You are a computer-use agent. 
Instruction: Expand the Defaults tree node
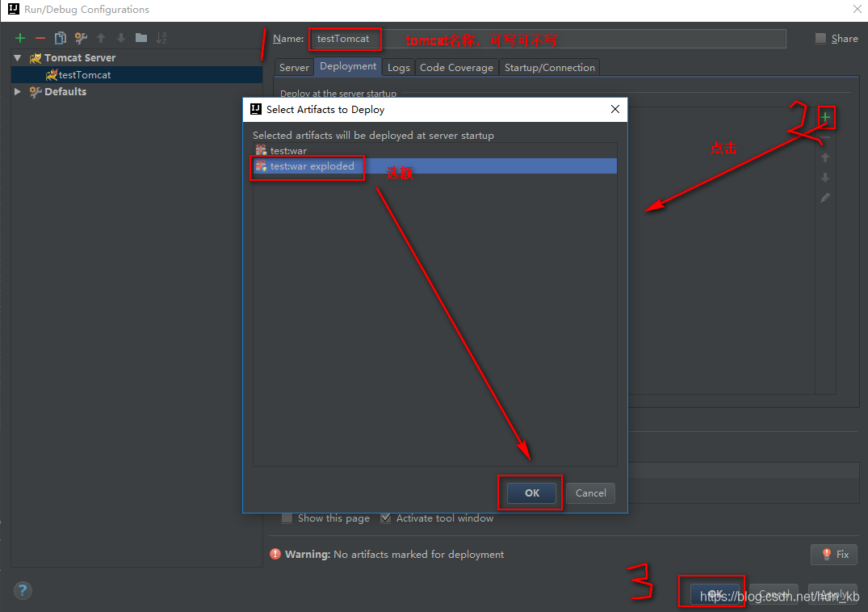coord(17,91)
